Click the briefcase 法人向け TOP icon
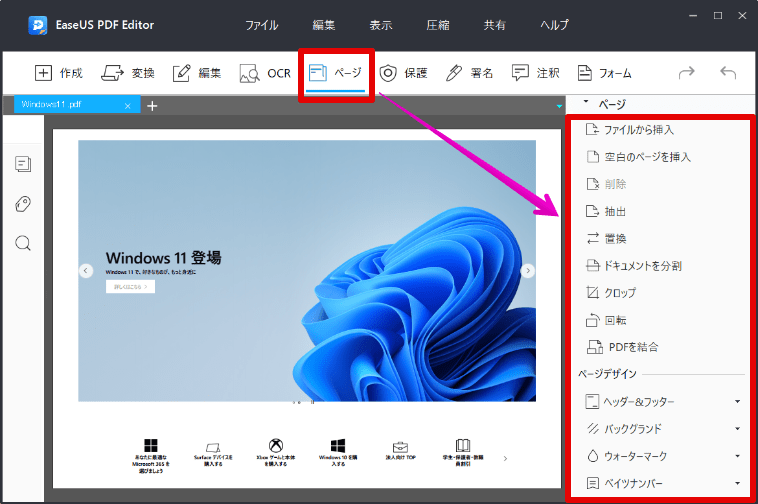 [x=400, y=447]
